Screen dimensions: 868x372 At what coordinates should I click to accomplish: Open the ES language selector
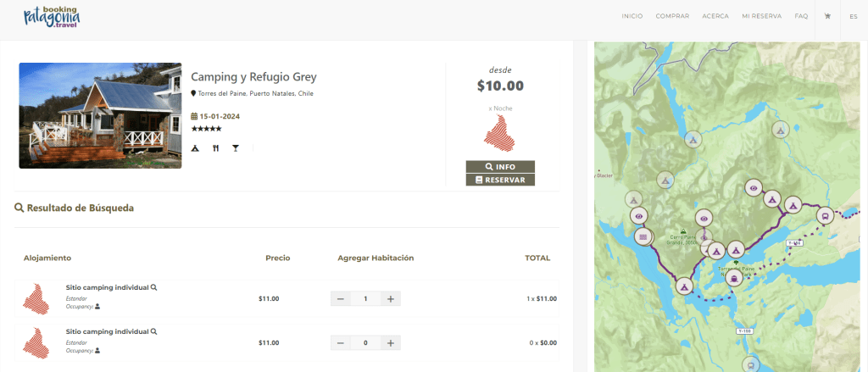pyautogui.click(x=853, y=16)
